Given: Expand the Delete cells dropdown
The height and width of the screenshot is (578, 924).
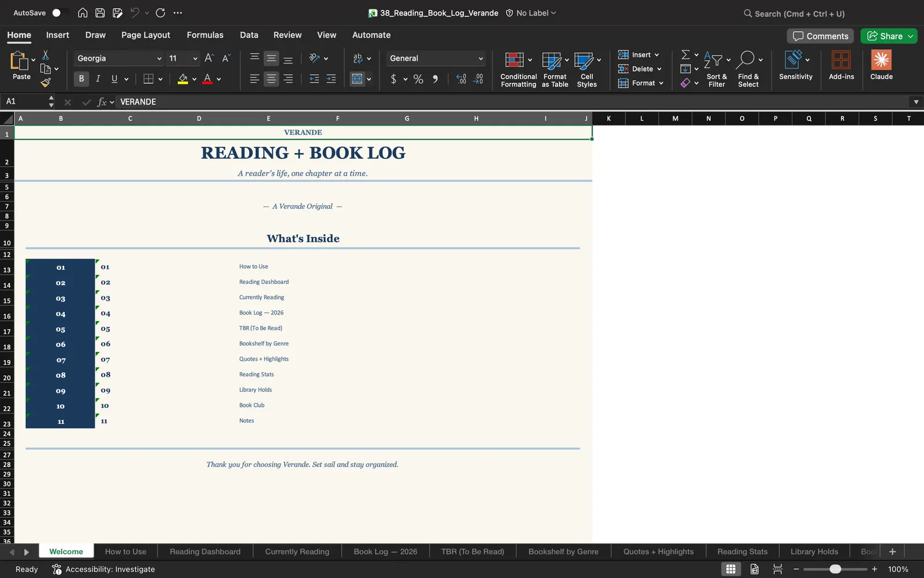Looking at the screenshot, I should 659,69.
